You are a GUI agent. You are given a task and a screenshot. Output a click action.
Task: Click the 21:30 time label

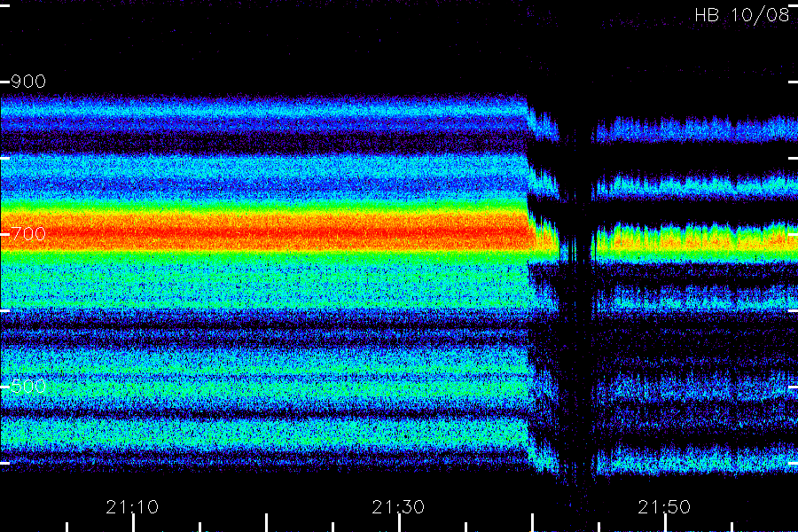pos(398,507)
